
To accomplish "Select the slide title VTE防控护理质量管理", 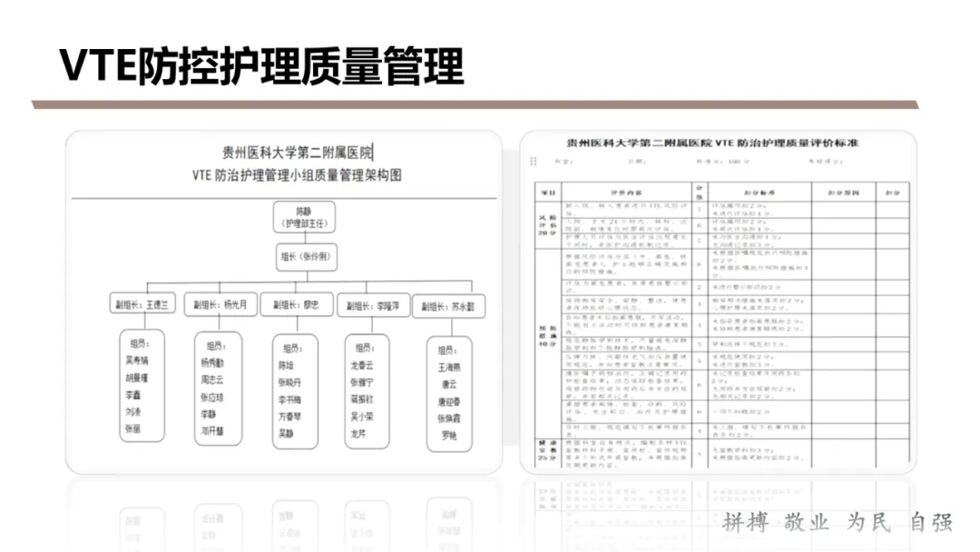I will click(x=261, y=66).
